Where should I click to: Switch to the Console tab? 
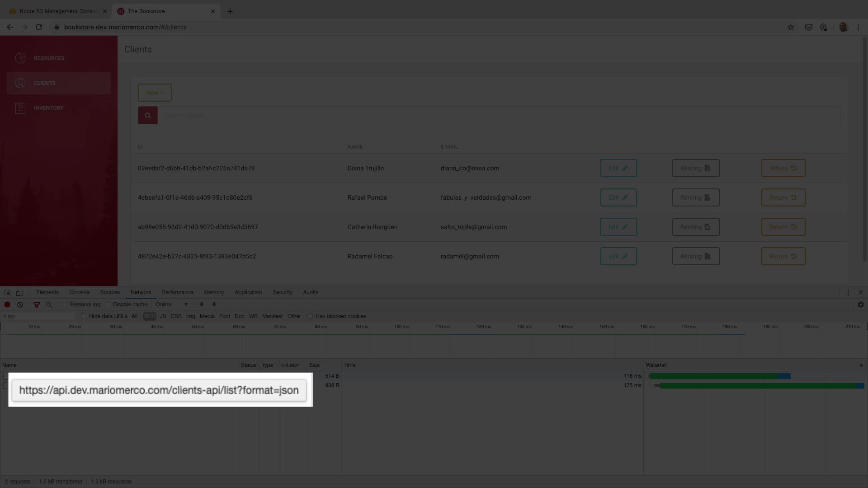[79, 292]
